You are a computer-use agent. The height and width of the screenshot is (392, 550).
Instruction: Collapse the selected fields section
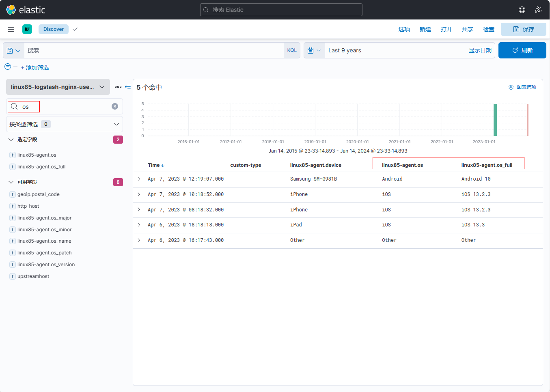tap(11, 140)
